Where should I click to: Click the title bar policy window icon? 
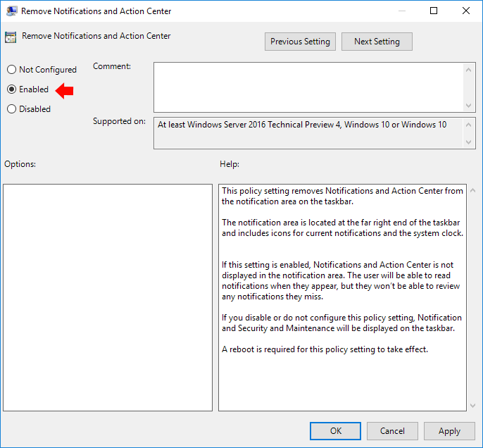[x=11, y=11]
